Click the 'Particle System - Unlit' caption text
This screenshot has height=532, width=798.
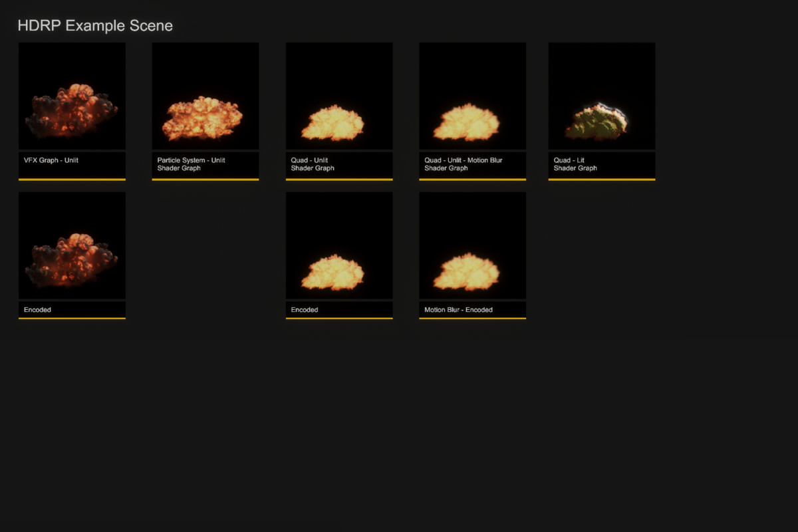pyautogui.click(x=192, y=160)
